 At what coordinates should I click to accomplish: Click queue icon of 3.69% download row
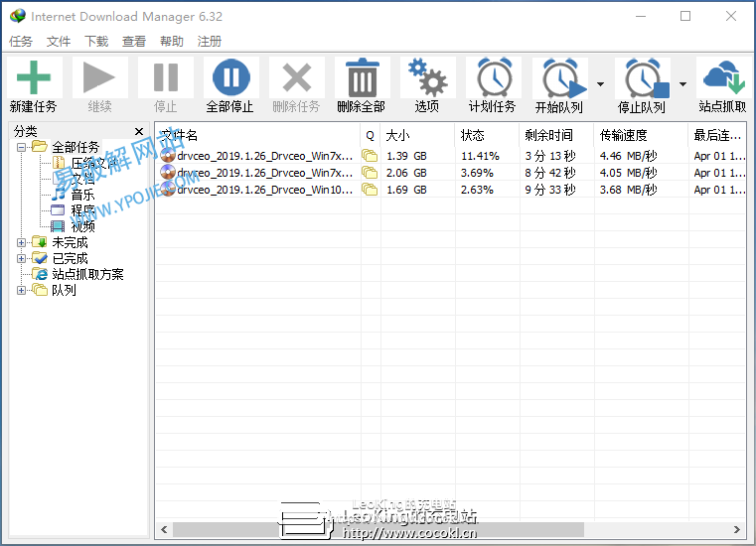pyautogui.click(x=370, y=173)
